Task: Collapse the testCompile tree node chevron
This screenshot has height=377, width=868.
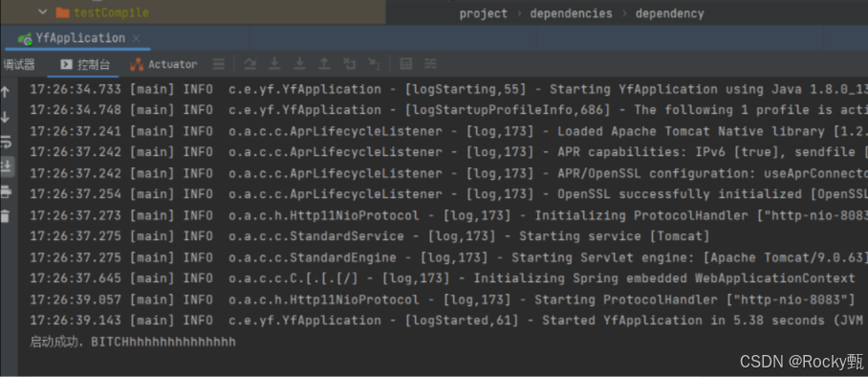Action: coord(43,12)
